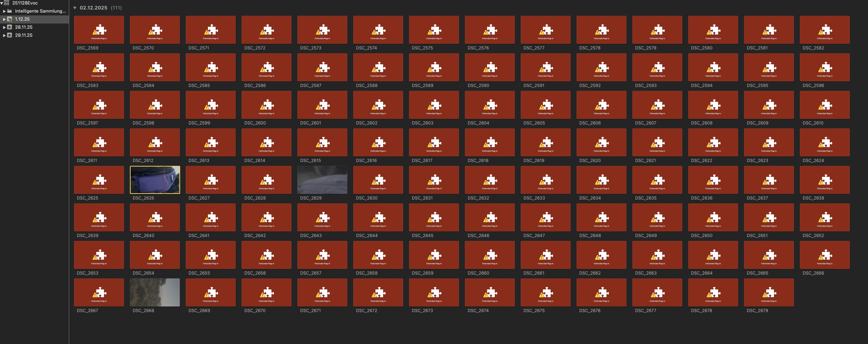Click the DSC_2621 clip name label

pyautogui.click(x=645, y=161)
